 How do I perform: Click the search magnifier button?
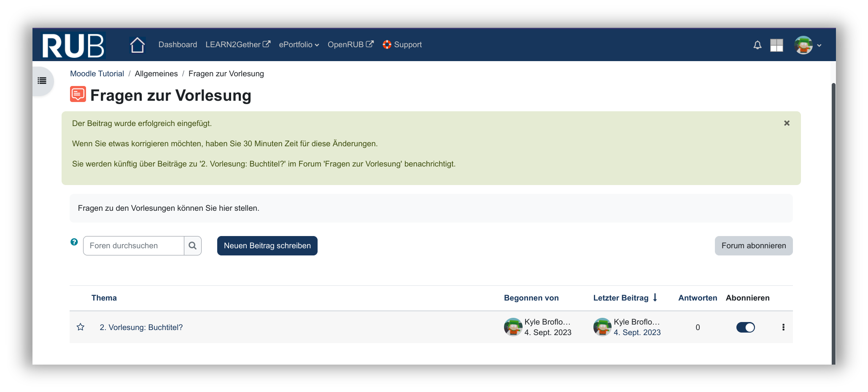coord(193,246)
